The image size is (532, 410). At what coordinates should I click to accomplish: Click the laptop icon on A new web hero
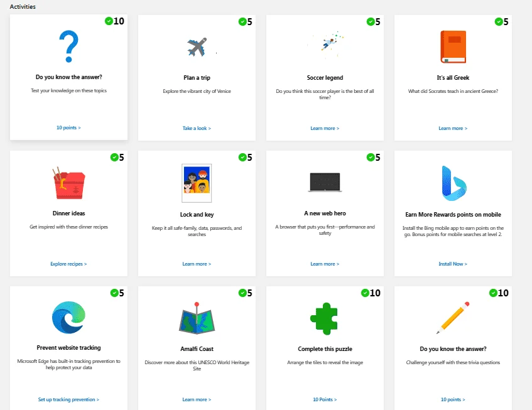coord(325,183)
